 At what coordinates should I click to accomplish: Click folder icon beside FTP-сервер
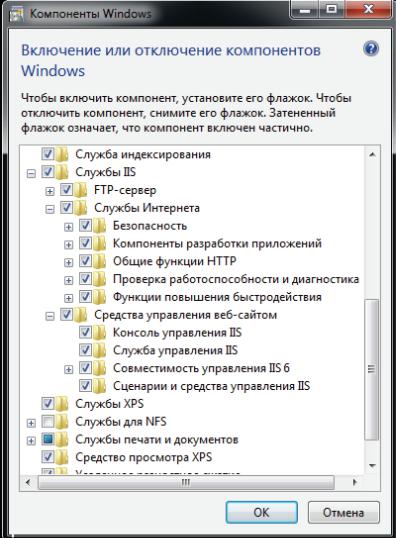pyautogui.click(x=81, y=190)
